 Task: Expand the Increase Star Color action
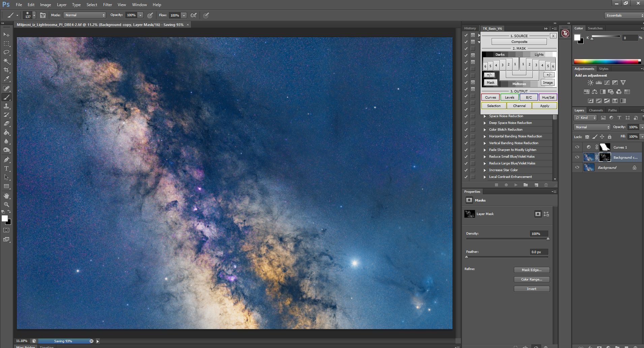coord(485,170)
